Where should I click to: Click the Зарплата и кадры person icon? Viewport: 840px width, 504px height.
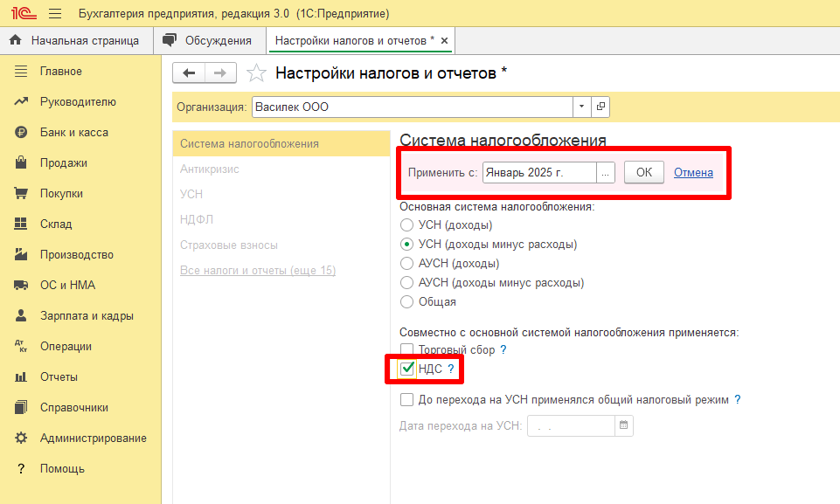[x=21, y=315]
